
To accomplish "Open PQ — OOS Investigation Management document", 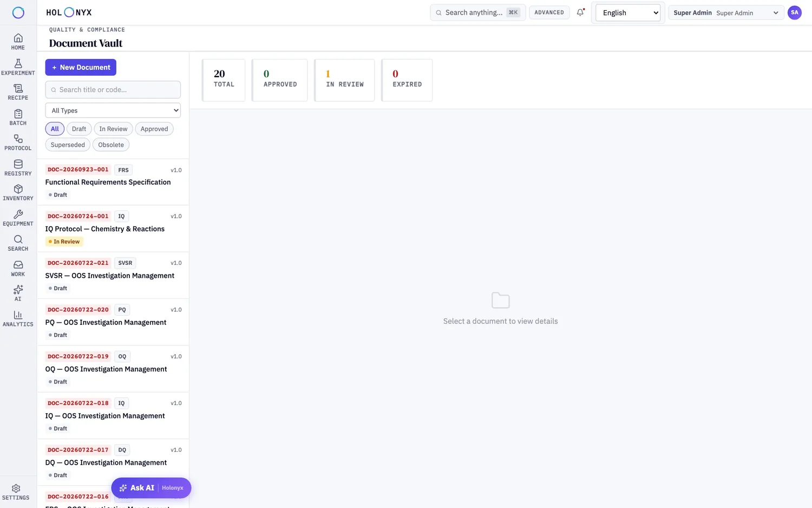I will pos(113,322).
